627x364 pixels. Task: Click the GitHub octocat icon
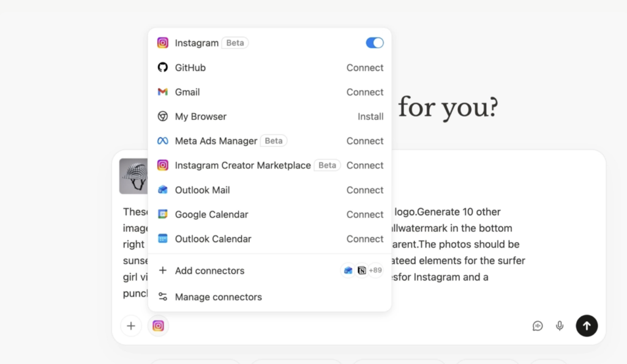coord(163,67)
